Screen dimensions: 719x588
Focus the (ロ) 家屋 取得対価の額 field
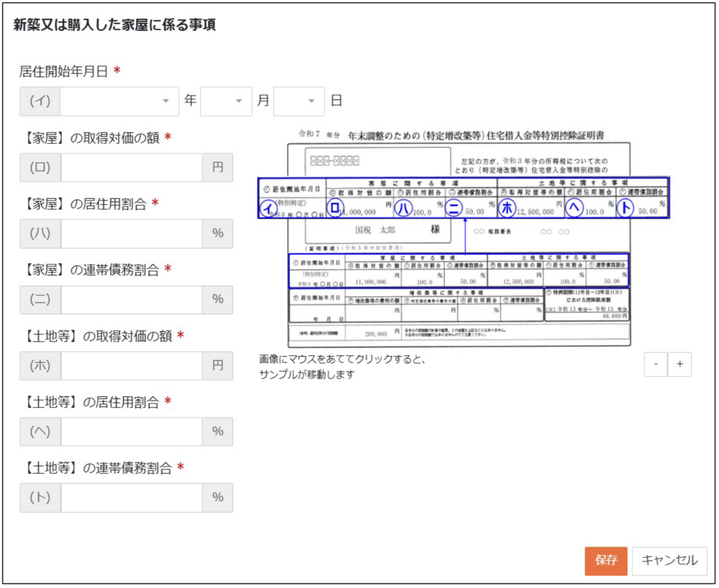click(x=131, y=167)
